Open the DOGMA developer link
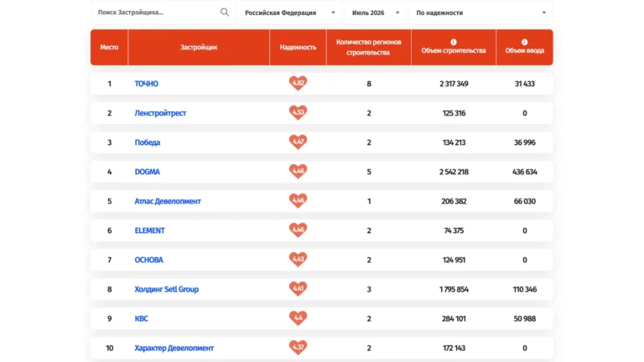The image size is (644, 362). 147,172
